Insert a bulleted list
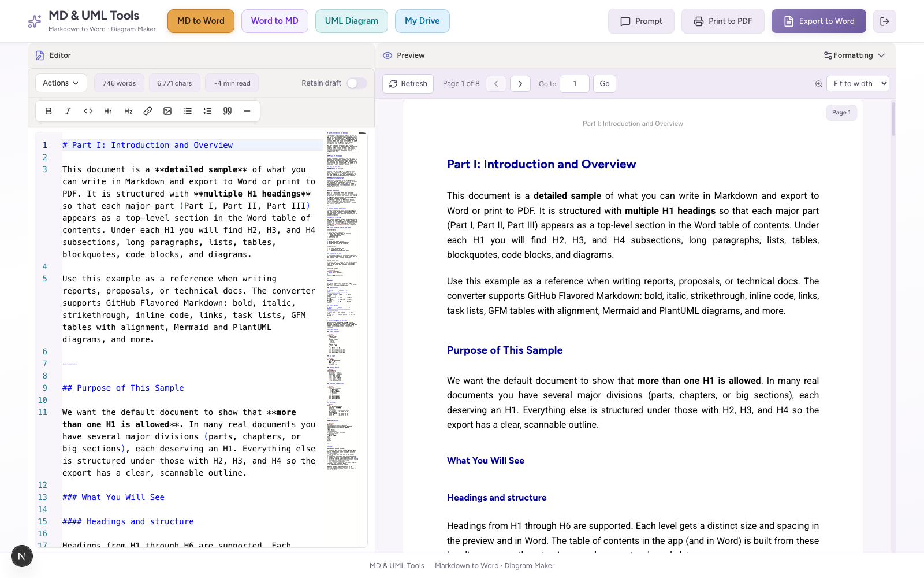The height and width of the screenshot is (578, 924). tap(188, 111)
